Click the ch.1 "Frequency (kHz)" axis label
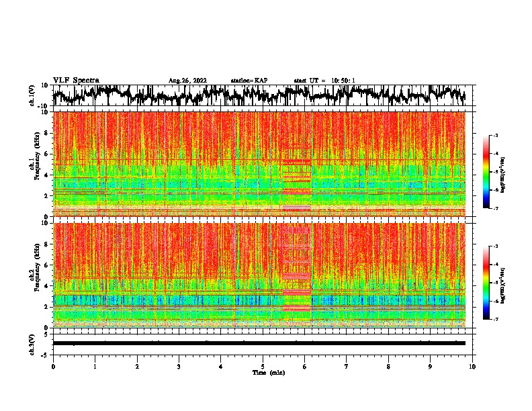 37,156
